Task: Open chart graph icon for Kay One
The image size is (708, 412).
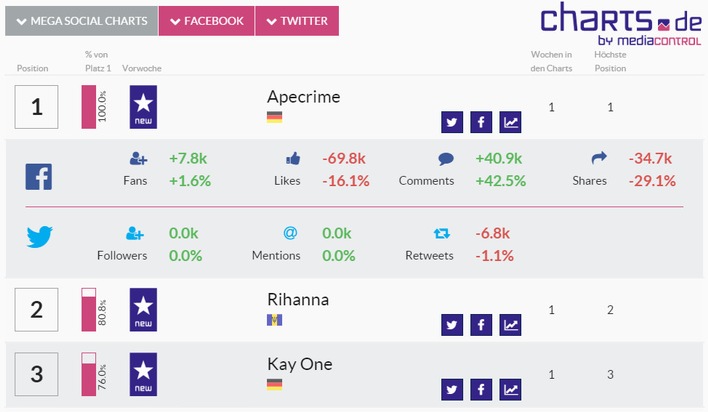Action: 511,390
